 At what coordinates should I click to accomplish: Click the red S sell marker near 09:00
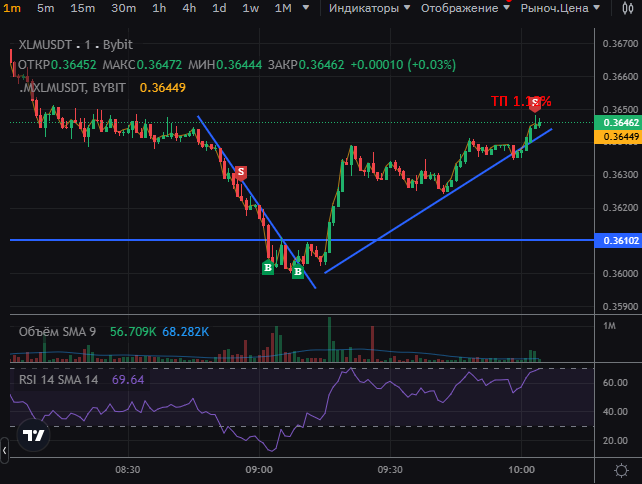[241, 172]
